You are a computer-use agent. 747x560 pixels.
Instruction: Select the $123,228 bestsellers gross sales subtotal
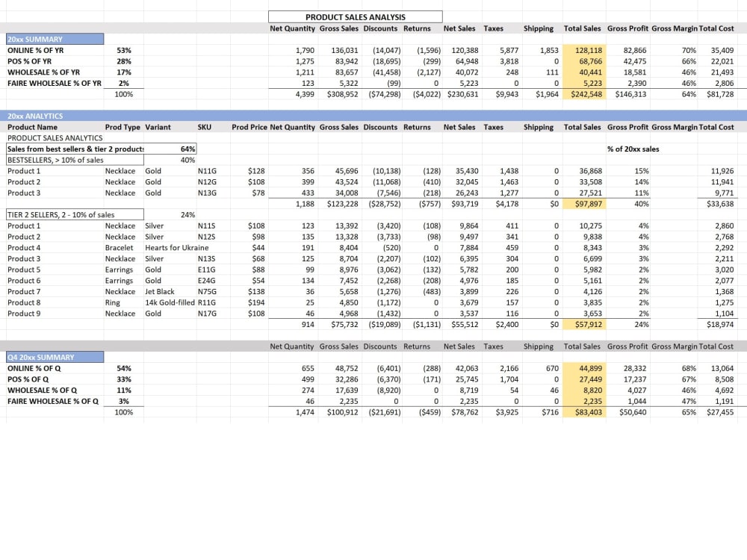(343, 203)
